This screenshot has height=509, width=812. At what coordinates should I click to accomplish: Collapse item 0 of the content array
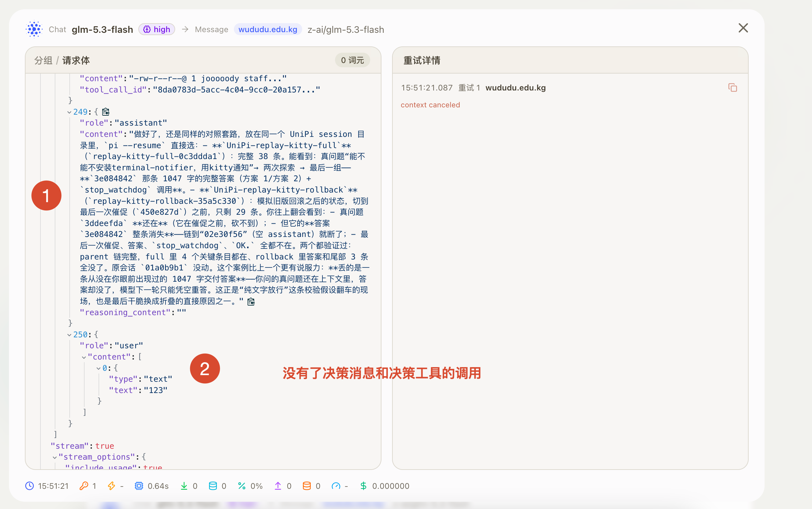click(99, 368)
